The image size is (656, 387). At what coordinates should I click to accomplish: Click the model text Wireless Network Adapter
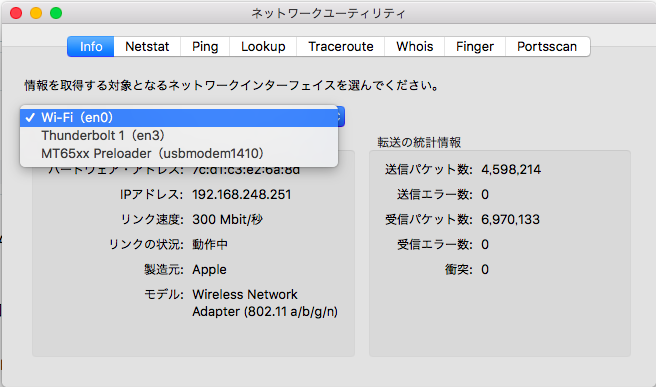[x=265, y=303]
